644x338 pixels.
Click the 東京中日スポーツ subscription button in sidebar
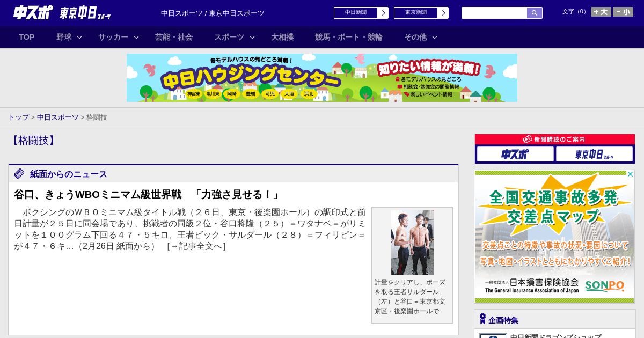(x=594, y=154)
